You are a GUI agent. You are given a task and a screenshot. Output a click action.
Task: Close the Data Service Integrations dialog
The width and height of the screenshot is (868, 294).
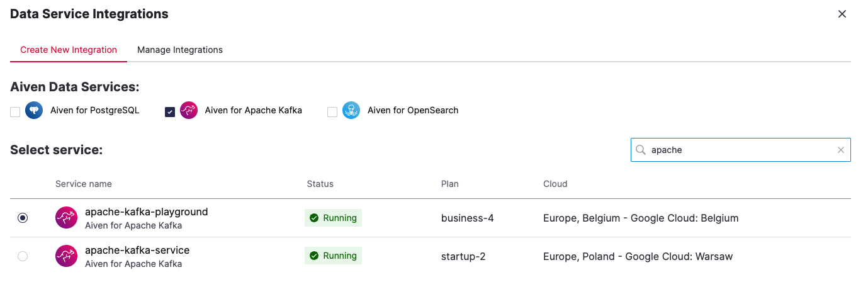(842, 14)
